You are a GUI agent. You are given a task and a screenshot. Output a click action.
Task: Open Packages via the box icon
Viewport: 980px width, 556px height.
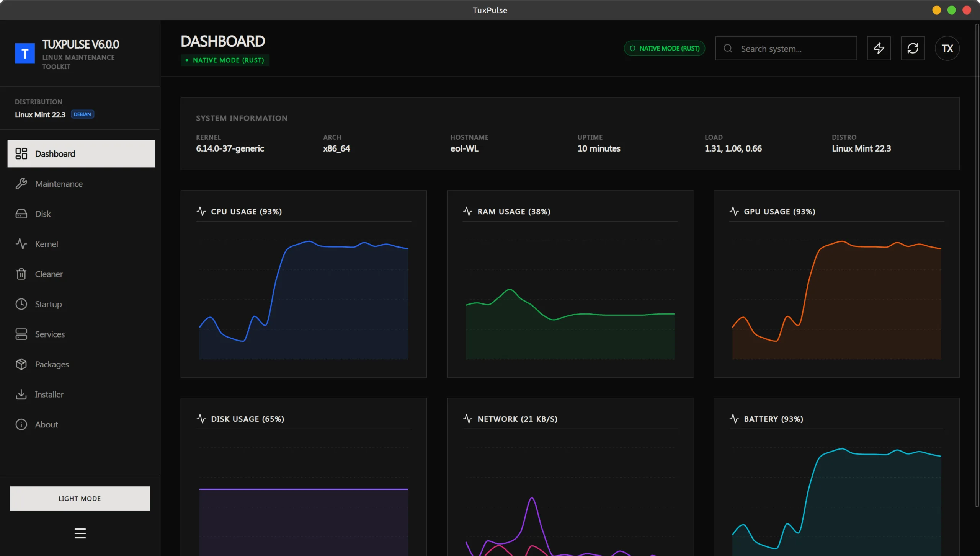click(x=21, y=364)
